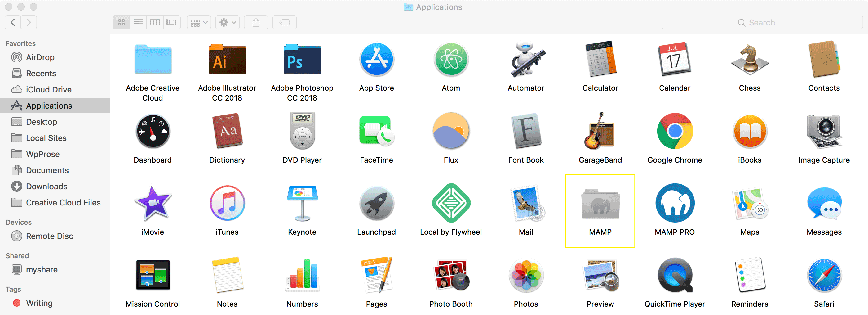Switch to icon view mode
The image size is (868, 315).
(122, 22)
